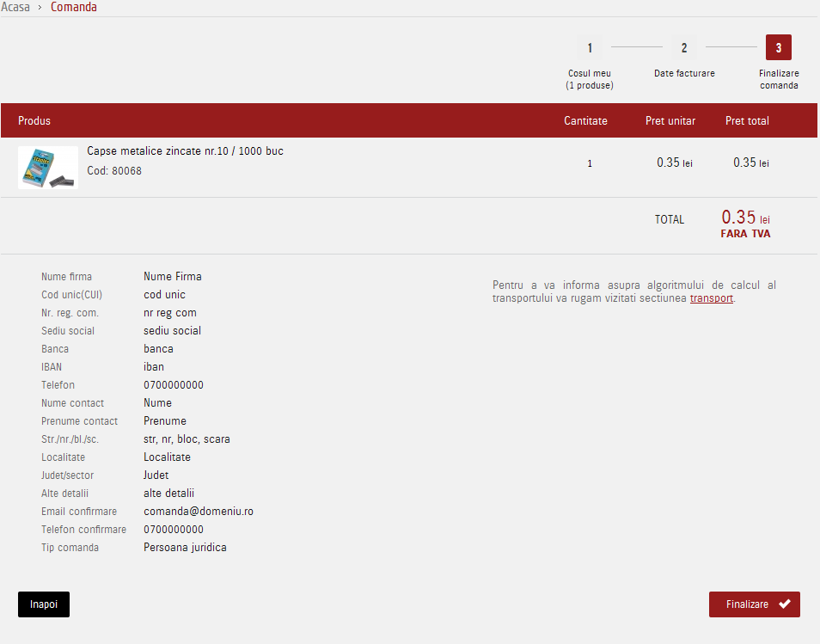Click the Tip comanda label
Image resolution: width=820 pixels, height=644 pixels.
pyautogui.click(x=70, y=548)
